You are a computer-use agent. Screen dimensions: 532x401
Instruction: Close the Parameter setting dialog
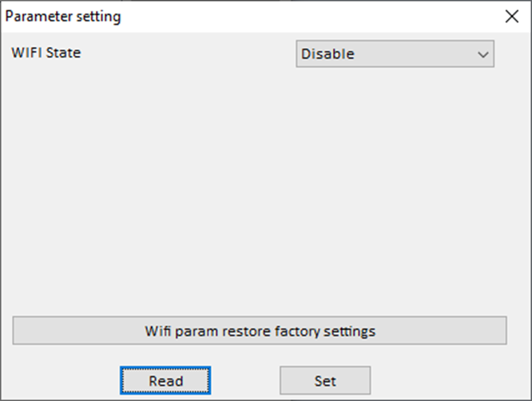pos(512,16)
